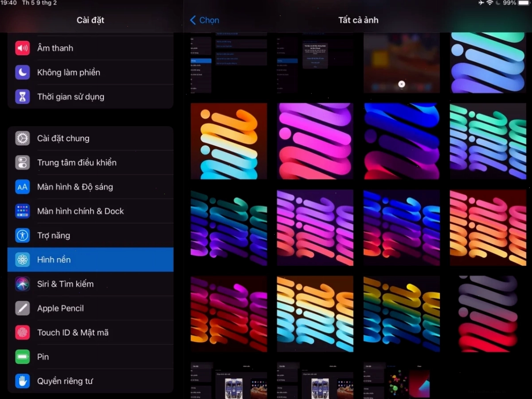Open Màn hình & Độ sáng settings
The width and height of the screenshot is (532, 399).
[x=90, y=187]
